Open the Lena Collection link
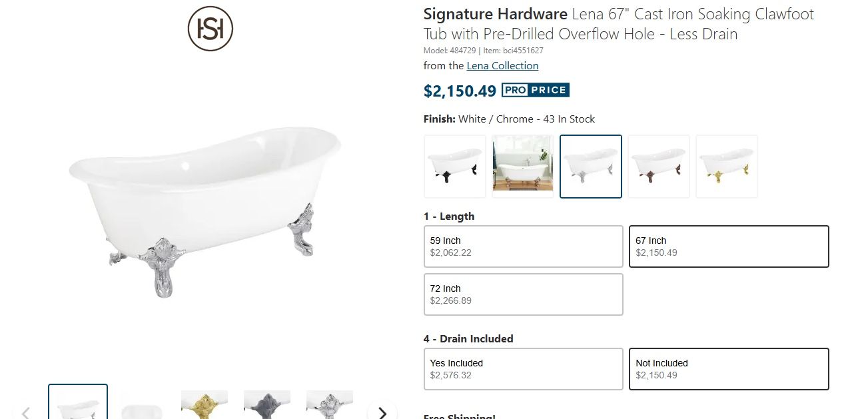 pyautogui.click(x=502, y=66)
